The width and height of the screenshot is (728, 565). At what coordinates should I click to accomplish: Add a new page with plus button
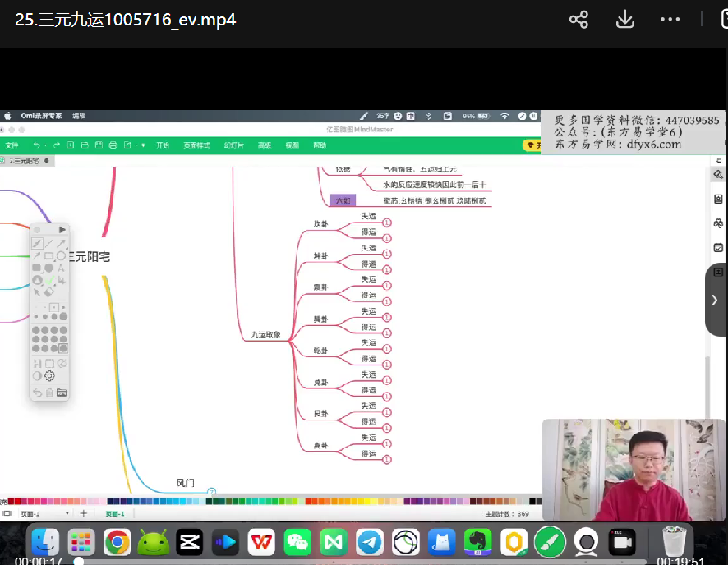coord(83,513)
